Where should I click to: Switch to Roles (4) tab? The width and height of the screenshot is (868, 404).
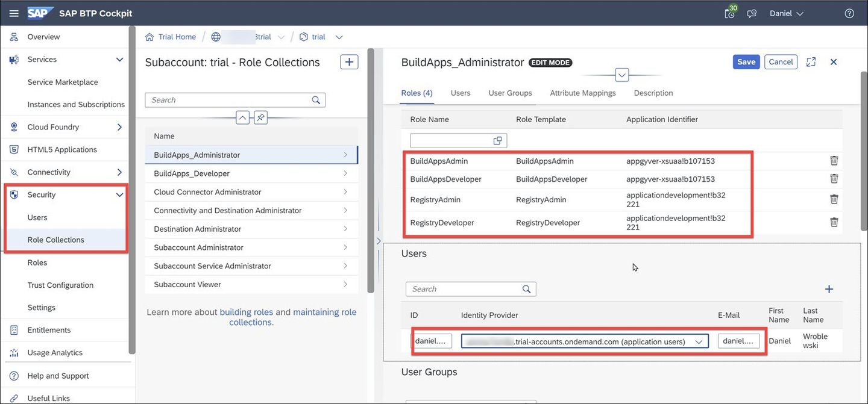(x=417, y=93)
